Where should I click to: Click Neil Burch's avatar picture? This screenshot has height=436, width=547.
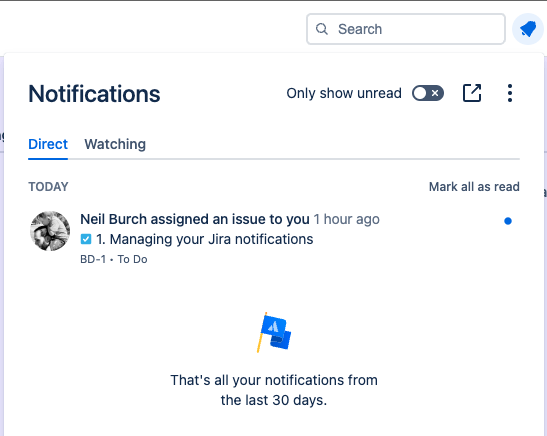(50, 231)
